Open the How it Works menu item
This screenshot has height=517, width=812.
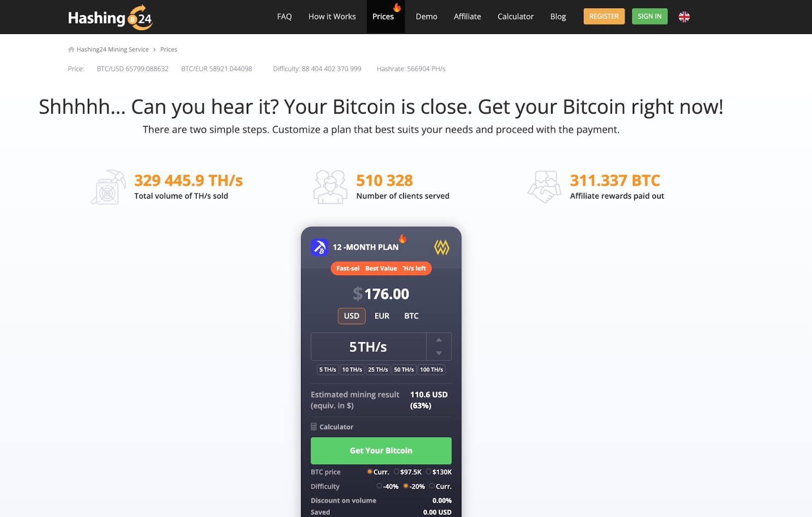tap(332, 17)
